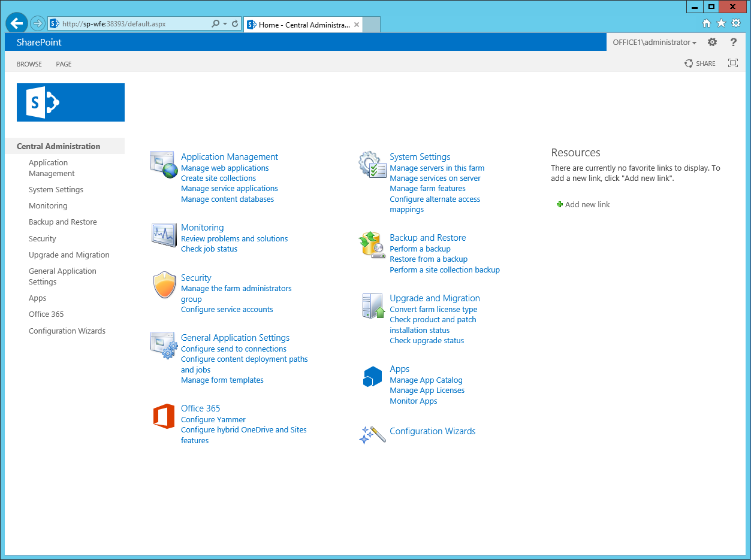Open Manage content databases link
Screen dimensions: 751x560
227,199
